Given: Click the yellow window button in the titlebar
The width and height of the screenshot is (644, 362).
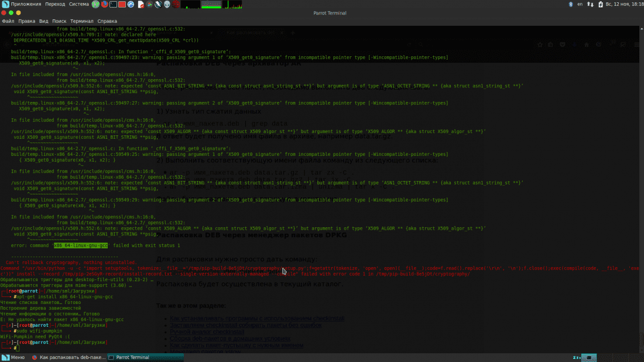Looking at the screenshot, I should [x=19, y=13].
